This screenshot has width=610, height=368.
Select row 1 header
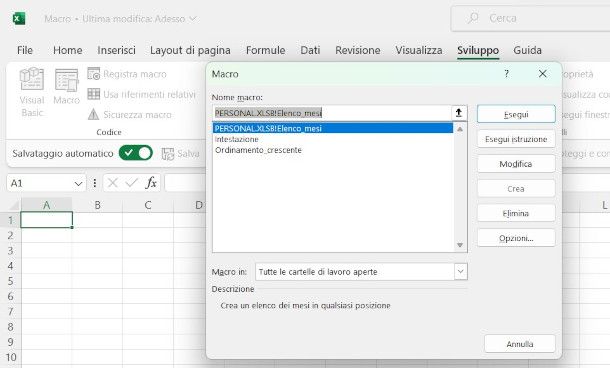[x=11, y=220]
